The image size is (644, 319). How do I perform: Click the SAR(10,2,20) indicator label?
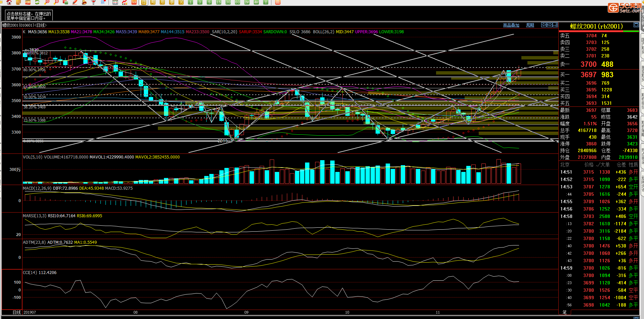pyautogui.click(x=224, y=32)
